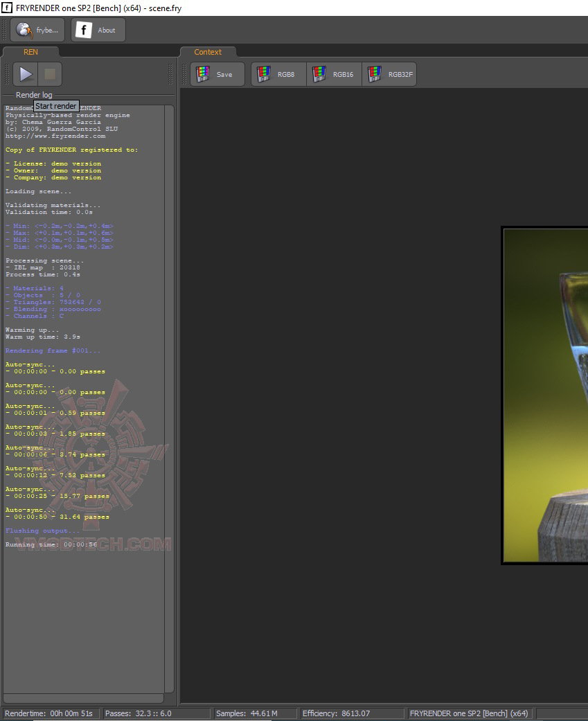Select RGB16 output format

335,74
